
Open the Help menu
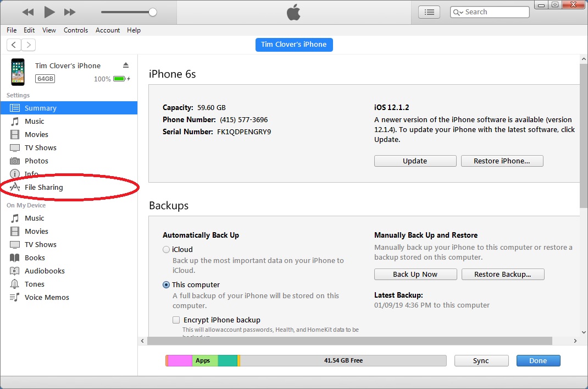[134, 30]
